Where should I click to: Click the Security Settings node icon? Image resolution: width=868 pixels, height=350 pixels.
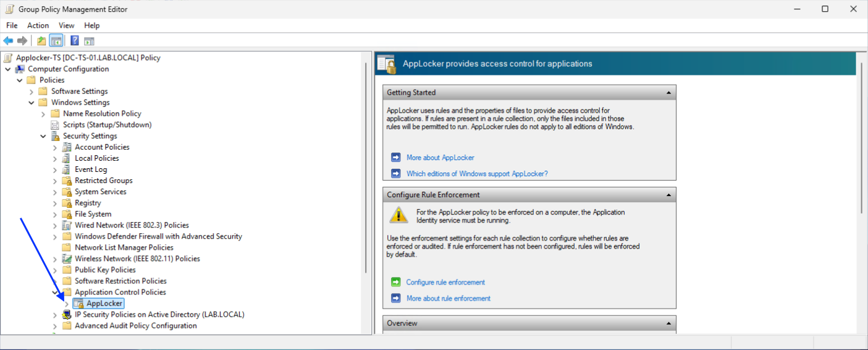[56, 135]
